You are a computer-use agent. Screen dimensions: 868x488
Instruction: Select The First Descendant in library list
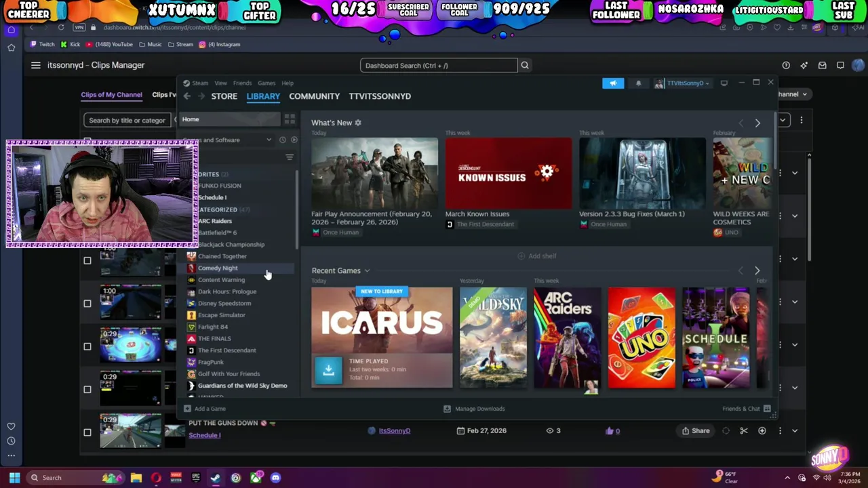tap(226, 350)
